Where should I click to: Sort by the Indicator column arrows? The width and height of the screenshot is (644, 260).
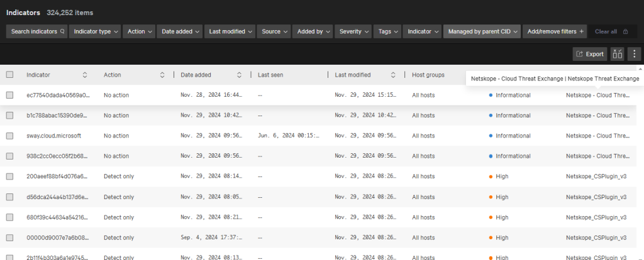click(85, 75)
